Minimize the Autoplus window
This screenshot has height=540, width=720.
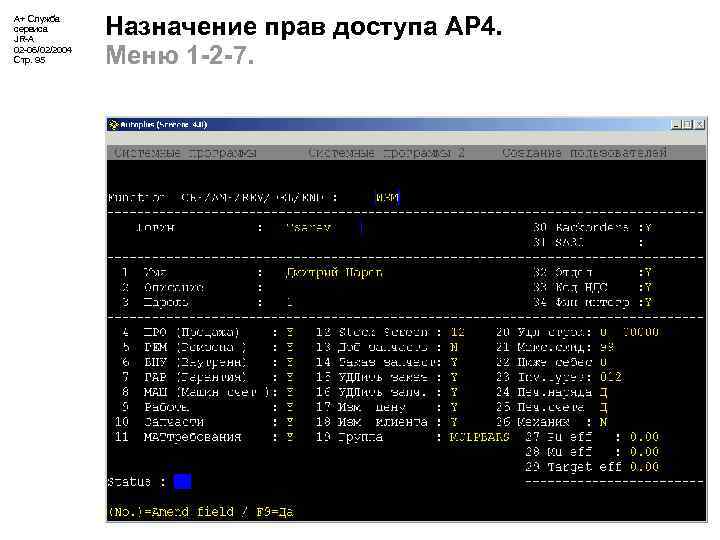676,124
